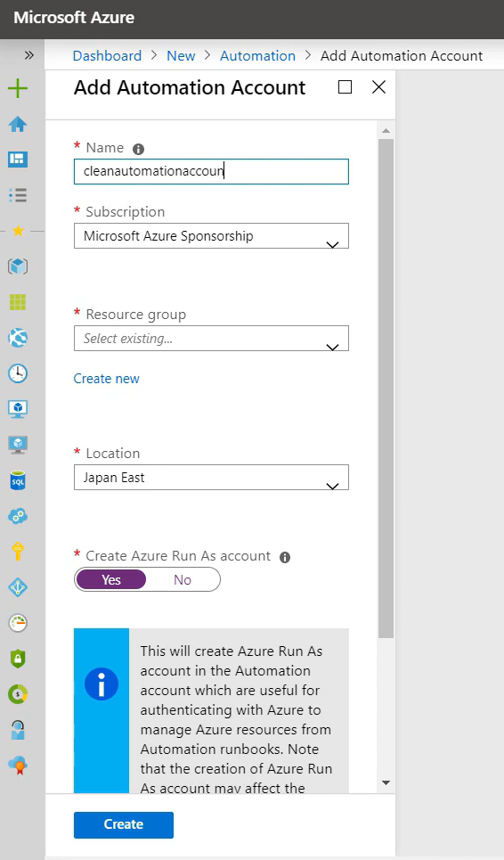Viewport: 504px width, 860px height.
Task: Open the Location dropdown showing Japan East
Action: pyautogui.click(x=211, y=477)
